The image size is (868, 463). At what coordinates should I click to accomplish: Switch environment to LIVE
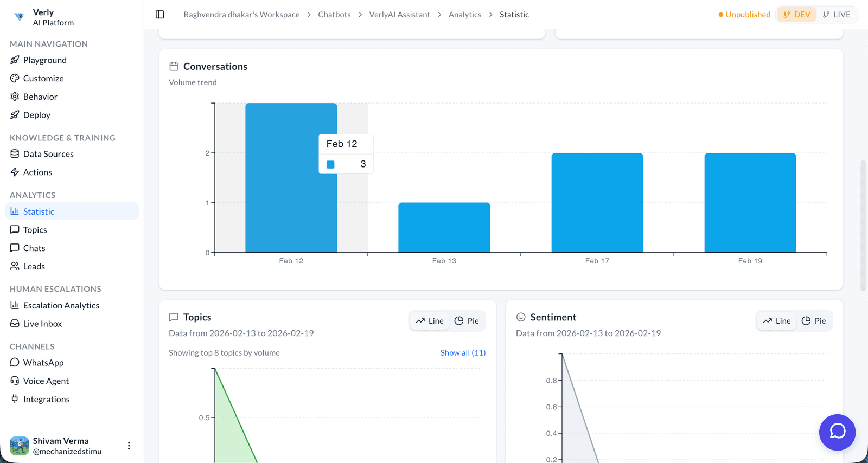837,15
